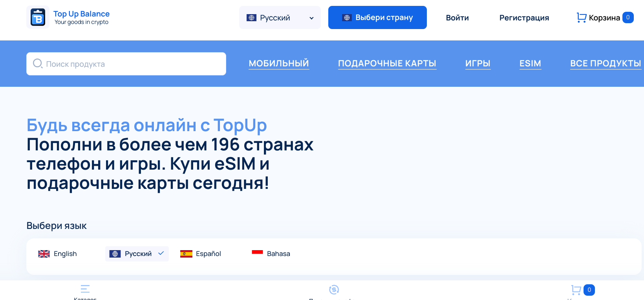Open the ВСЕ ПРОДУКТЫ menu
Viewport: 644px width, 300px height.
pos(606,63)
